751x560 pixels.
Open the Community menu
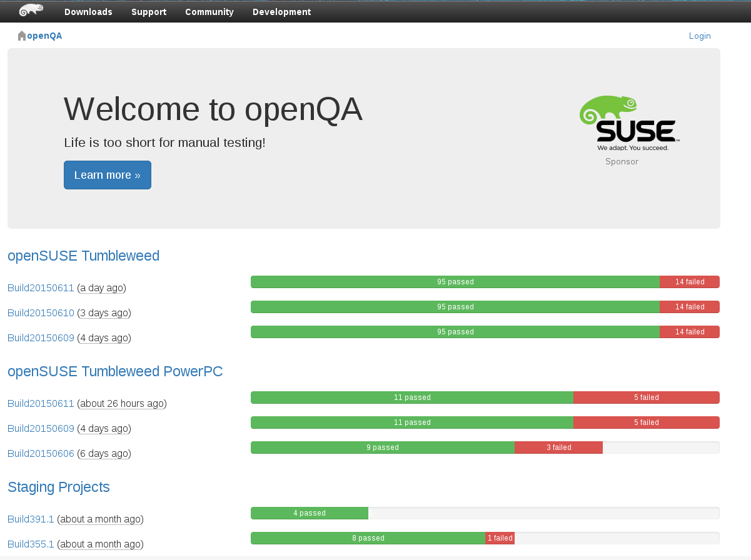[x=209, y=12]
